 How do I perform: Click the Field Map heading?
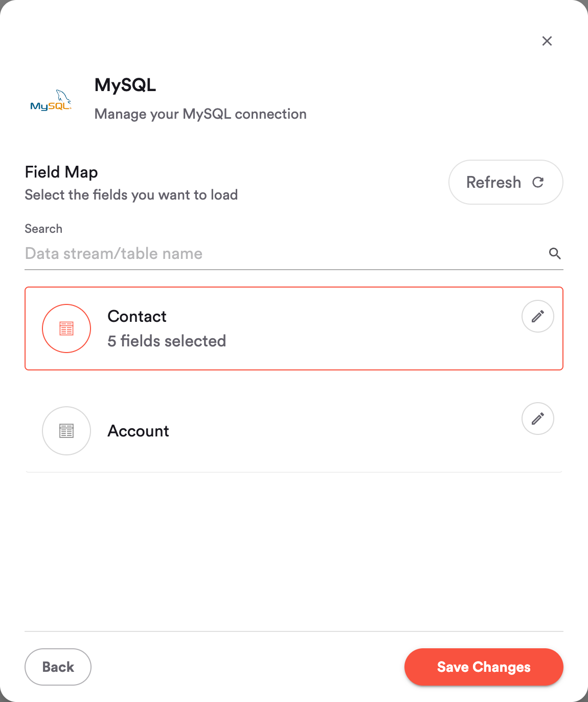click(61, 172)
